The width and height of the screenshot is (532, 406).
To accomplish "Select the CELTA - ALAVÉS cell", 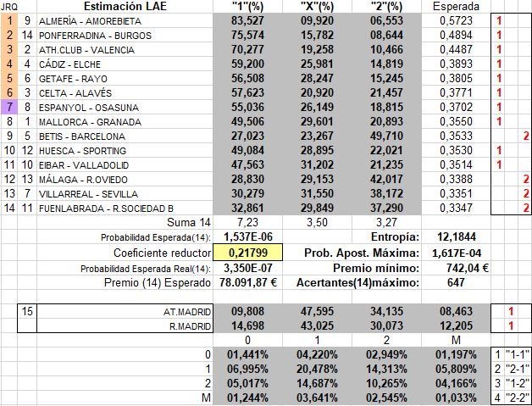I will [125, 92].
